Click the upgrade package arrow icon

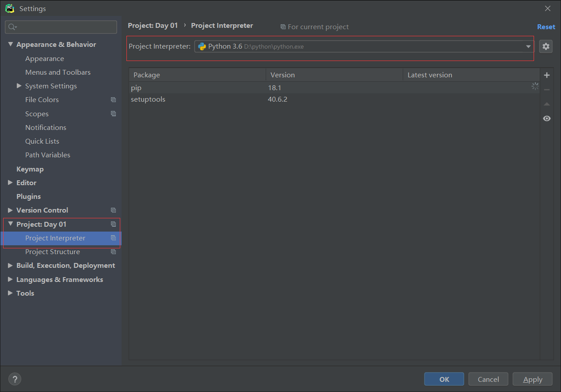pyautogui.click(x=547, y=104)
